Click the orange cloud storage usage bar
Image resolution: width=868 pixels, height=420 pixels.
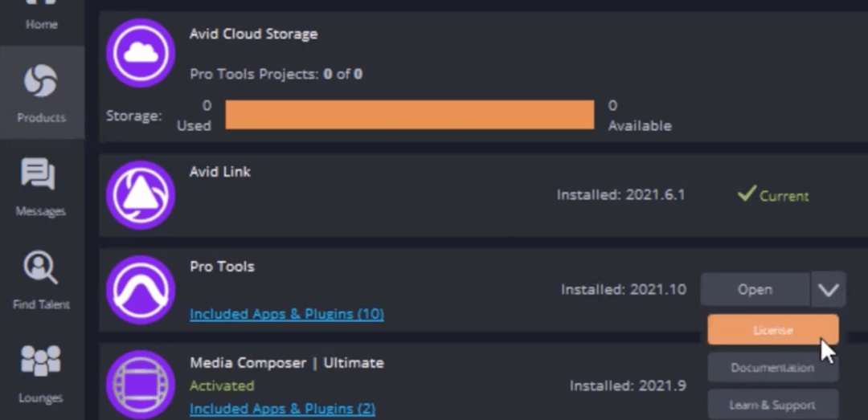click(x=409, y=115)
